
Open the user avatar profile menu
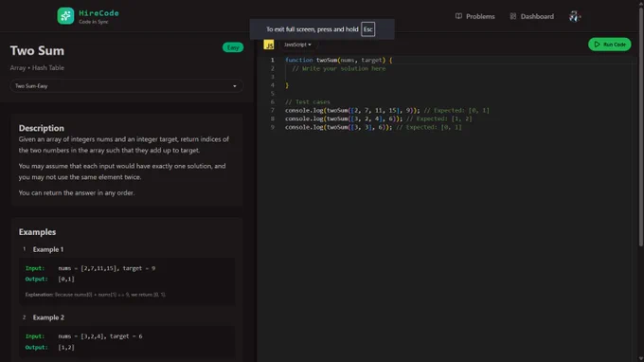574,16
